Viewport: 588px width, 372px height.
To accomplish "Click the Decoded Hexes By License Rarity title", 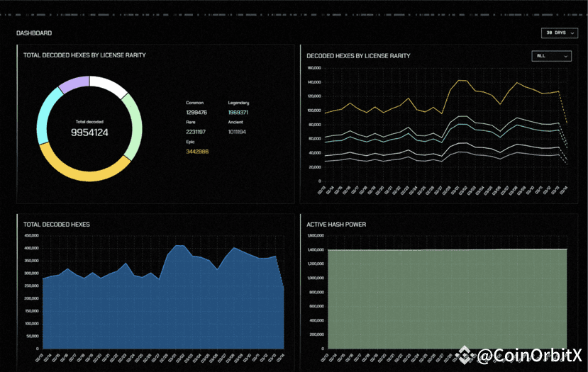I will [358, 56].
